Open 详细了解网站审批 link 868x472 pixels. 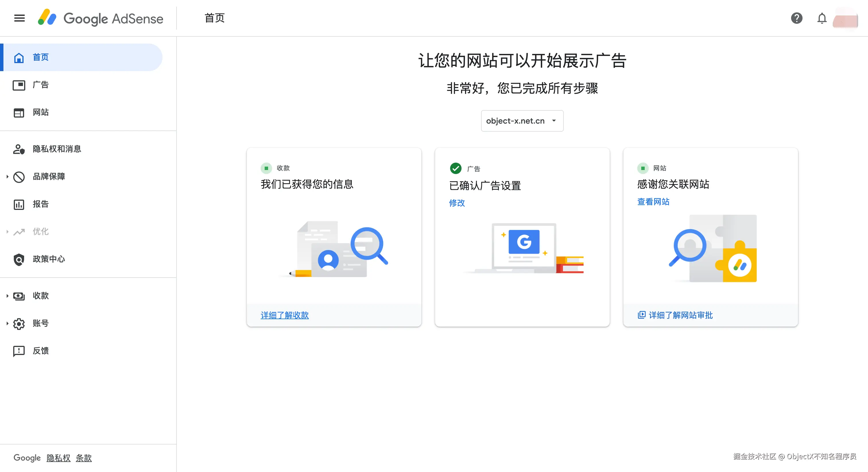pos(680,315)
